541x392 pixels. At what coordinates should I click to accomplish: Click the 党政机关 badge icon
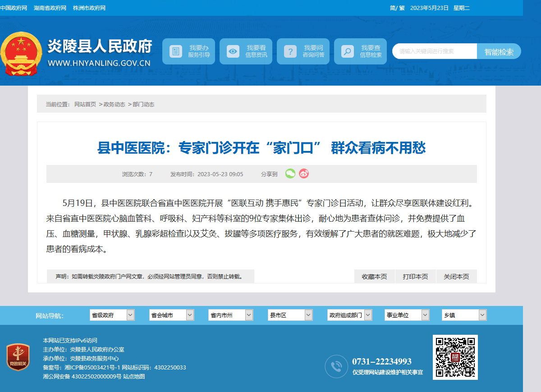coord(18,357)
